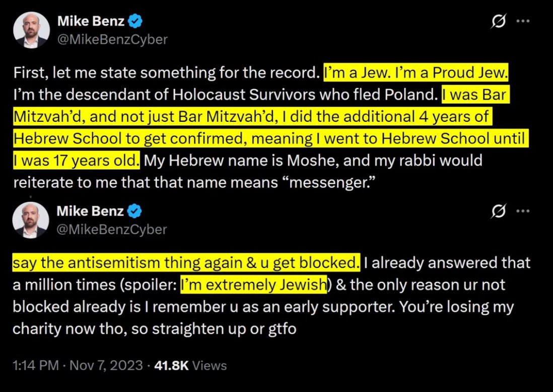Click the @MikeBenzCyber handle on the first tweet
Screen dimensions: 553x392
click(x=112, y=39)
